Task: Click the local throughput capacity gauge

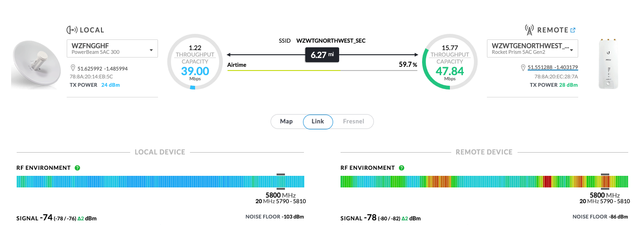Action: pyautogui.click(x=193, y=62)
